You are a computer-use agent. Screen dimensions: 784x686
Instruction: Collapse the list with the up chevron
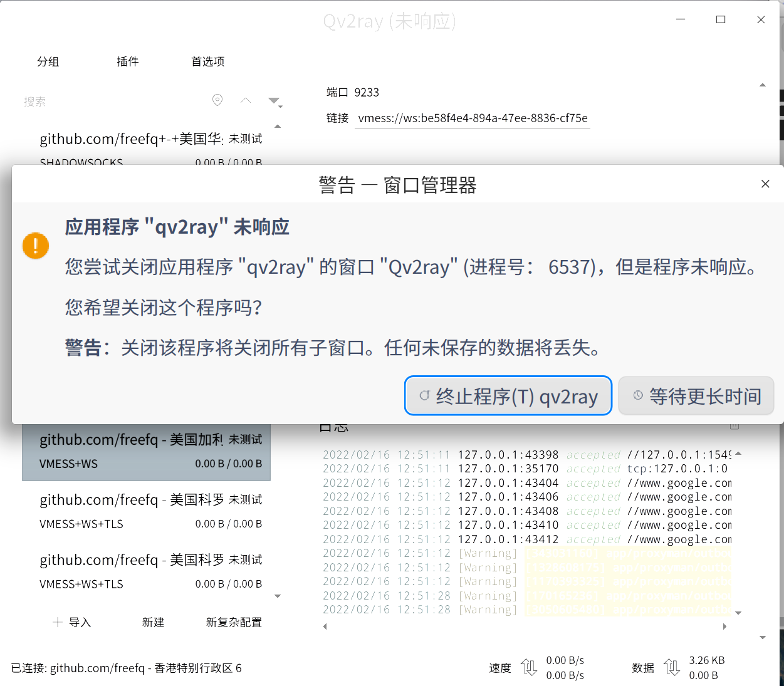click(x=246, y=100)
